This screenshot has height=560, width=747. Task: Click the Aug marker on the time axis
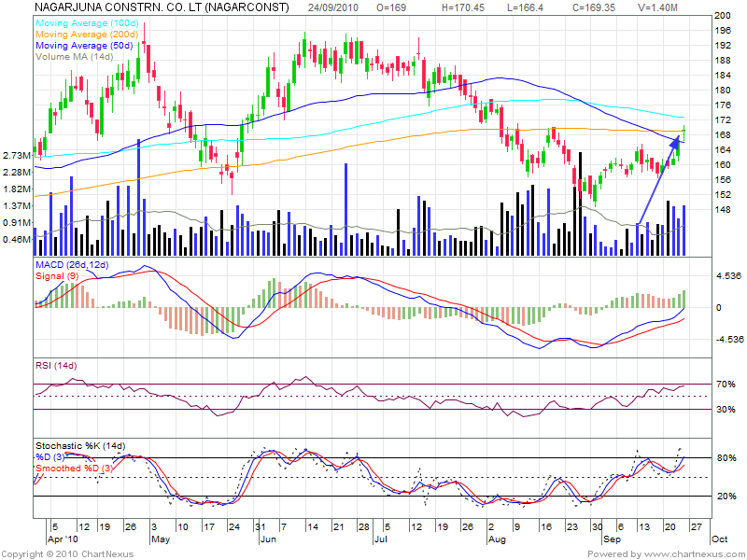497,539
